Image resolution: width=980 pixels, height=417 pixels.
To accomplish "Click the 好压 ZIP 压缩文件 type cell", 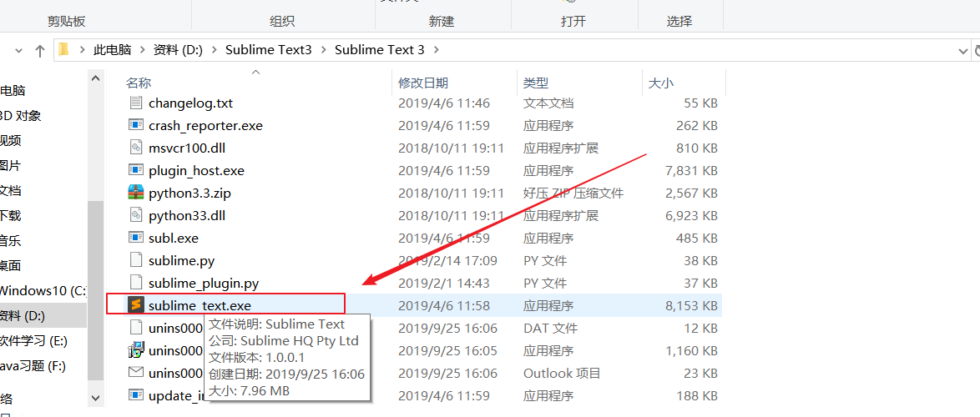I will (573, 193).
